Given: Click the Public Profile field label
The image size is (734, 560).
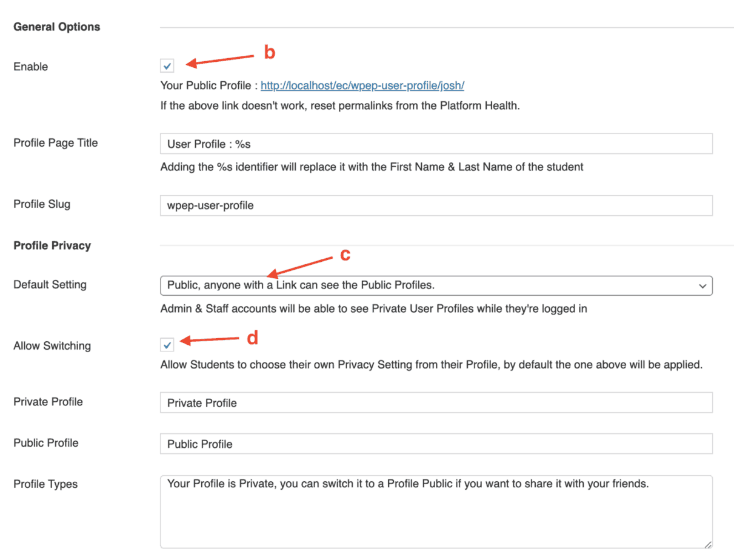Looking at the screenshot, I should [45, 443].
